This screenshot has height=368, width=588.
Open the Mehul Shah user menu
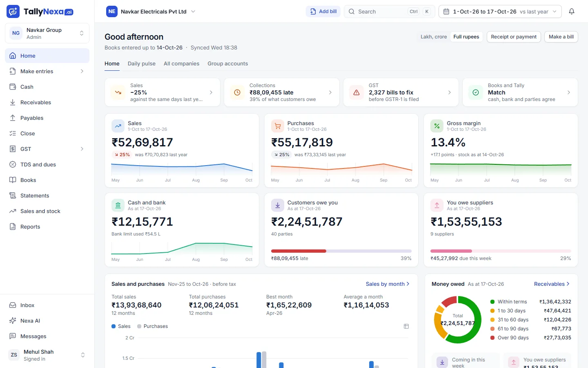[47, 355]
